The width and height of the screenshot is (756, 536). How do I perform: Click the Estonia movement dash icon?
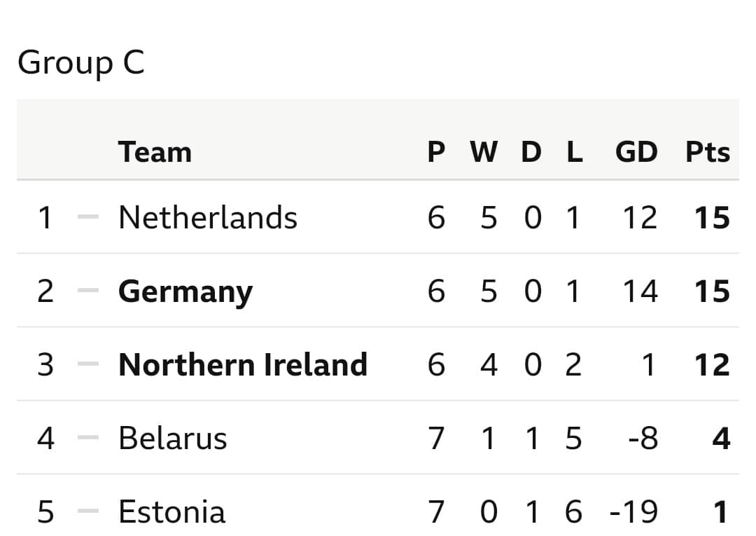[x=88, y=511]
